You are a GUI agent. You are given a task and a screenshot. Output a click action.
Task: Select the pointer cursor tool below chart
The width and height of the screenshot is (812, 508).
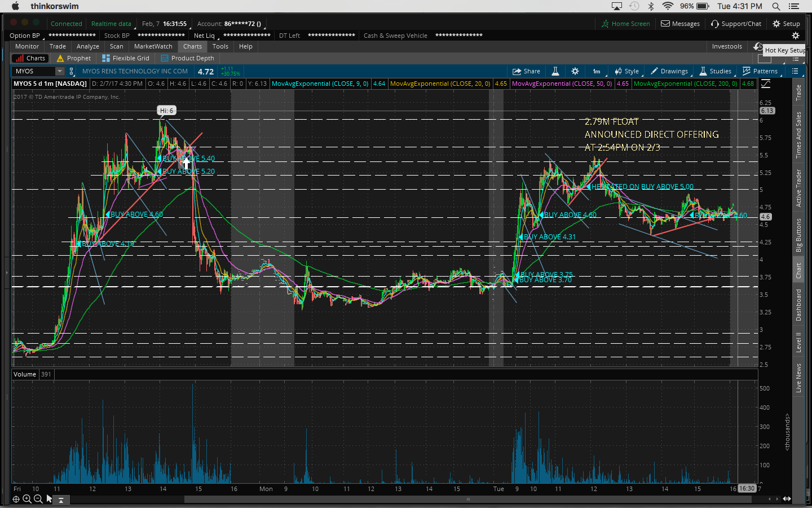(x=49, y=499)
